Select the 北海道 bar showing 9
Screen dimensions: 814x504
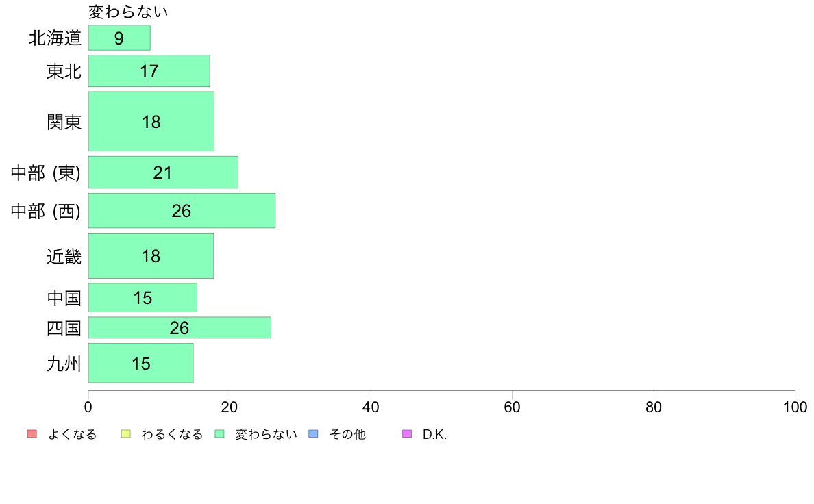pyautogui.click(x=119, y=38)
